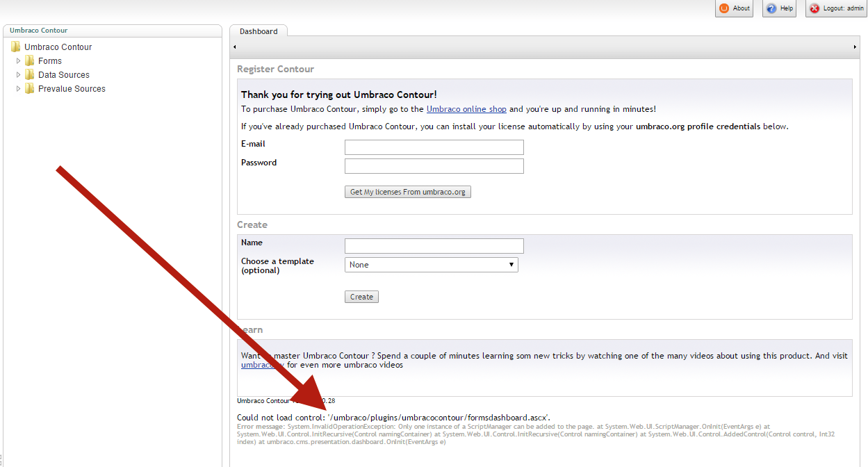Screen dimensions: 868x467
Task: Click the Umbraco logo icon on About button
Action: (724, 8)
